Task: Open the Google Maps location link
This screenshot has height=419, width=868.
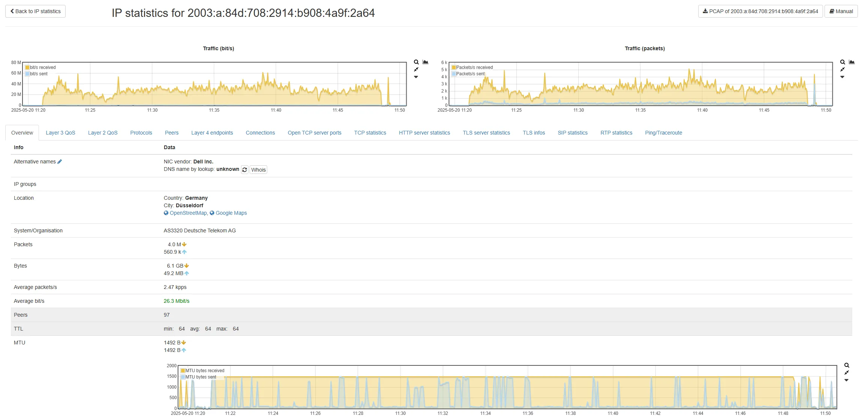Action: [x=231, y=213]
